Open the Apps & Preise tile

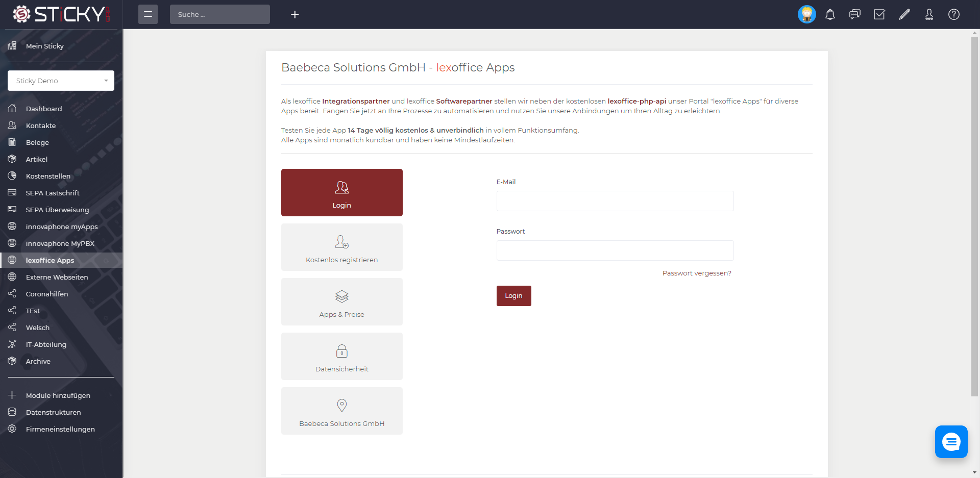(342, 301)
